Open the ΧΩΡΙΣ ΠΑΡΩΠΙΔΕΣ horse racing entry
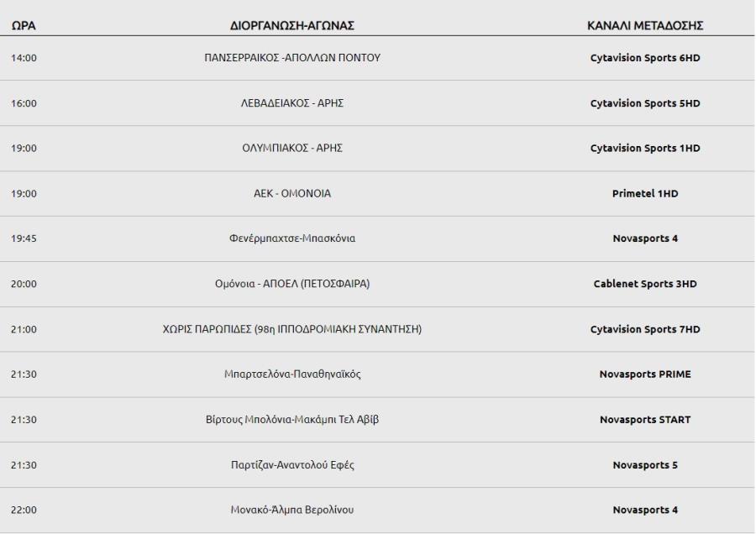This screenshot has height=534, width=756. (292, 329)
